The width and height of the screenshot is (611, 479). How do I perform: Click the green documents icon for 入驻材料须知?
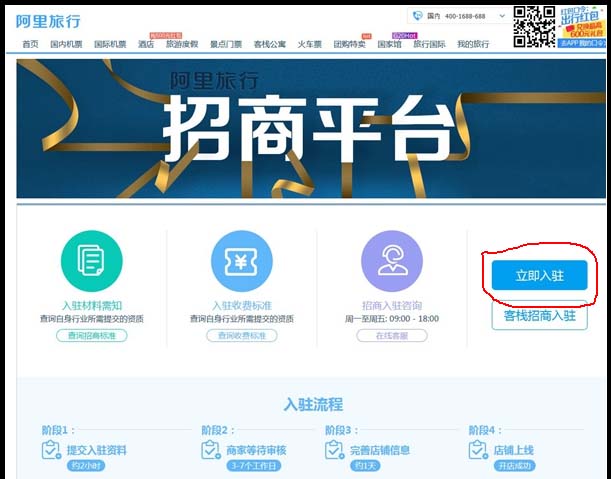92,261
